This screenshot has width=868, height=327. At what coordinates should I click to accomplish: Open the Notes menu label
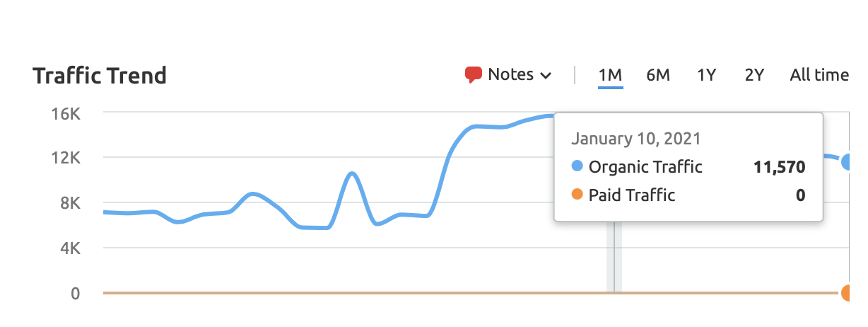510,74
